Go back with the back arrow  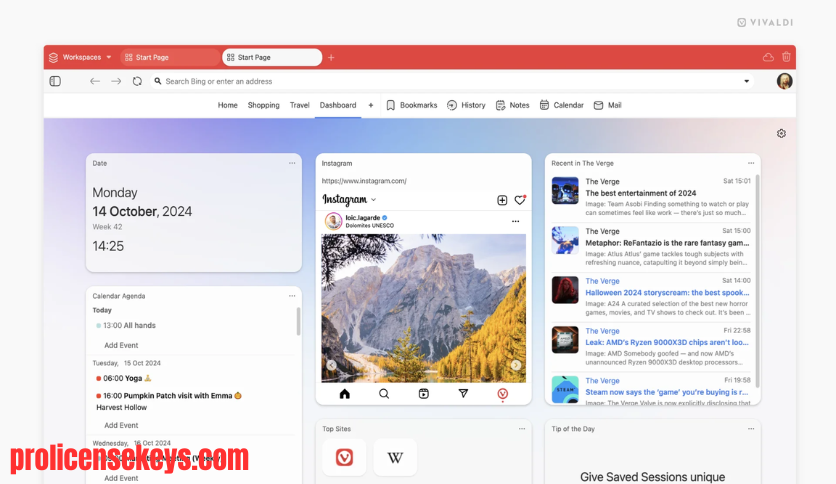95,81
